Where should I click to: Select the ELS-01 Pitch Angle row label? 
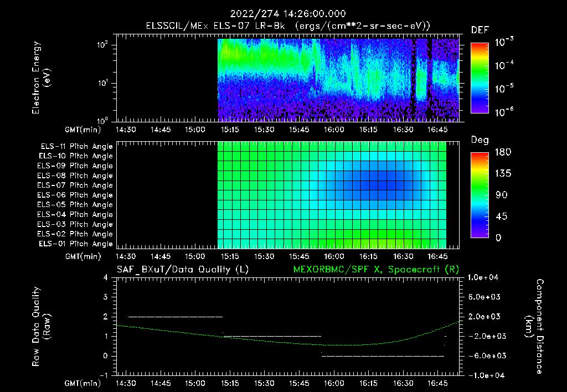(76, 244)
